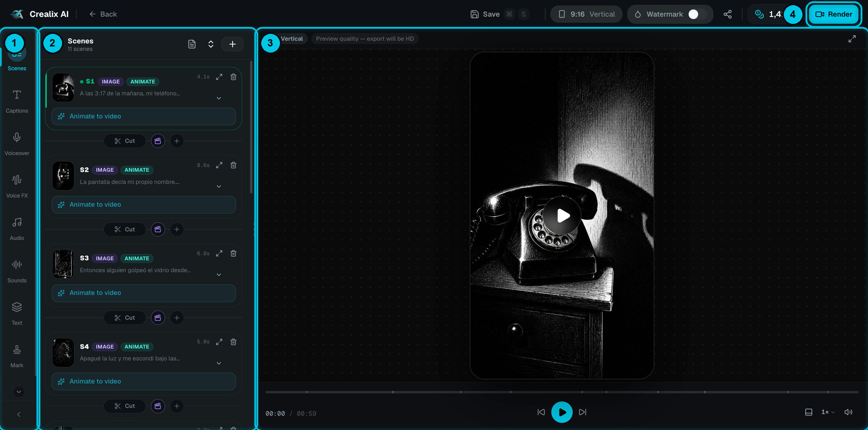Image resolution: width=868 pixels, height=430 pixels.
Task: Select the S2 scene thumbnail
Action: coord(63,176)
